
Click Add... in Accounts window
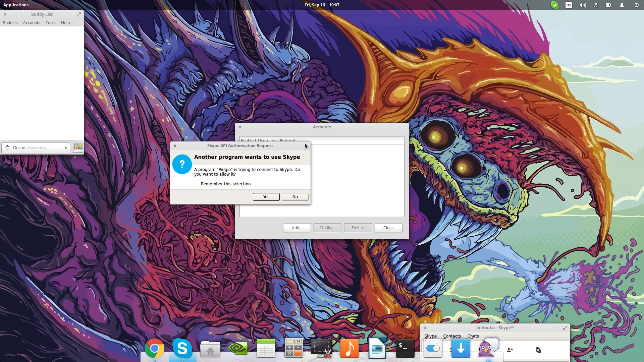click(297, 228)
